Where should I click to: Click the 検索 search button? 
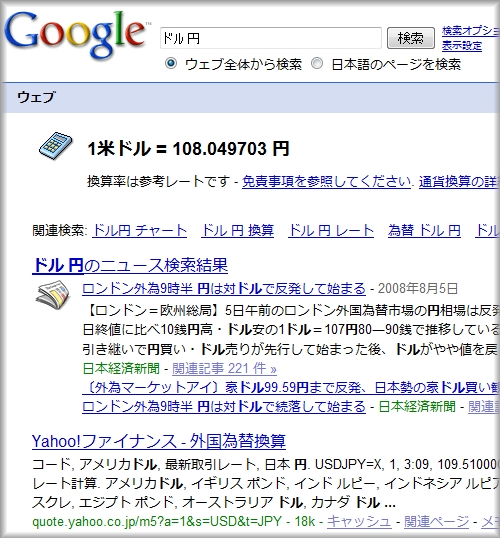[410, 38]
